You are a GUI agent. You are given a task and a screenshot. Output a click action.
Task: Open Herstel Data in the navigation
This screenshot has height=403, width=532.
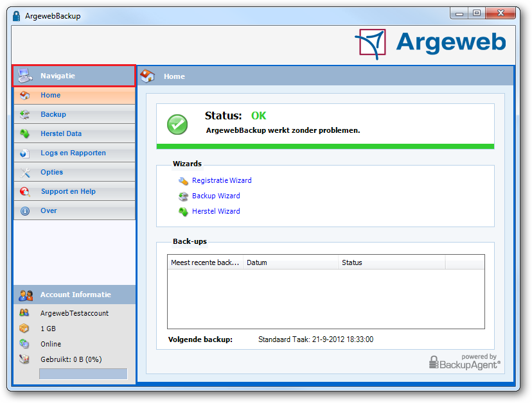(75, 133)
